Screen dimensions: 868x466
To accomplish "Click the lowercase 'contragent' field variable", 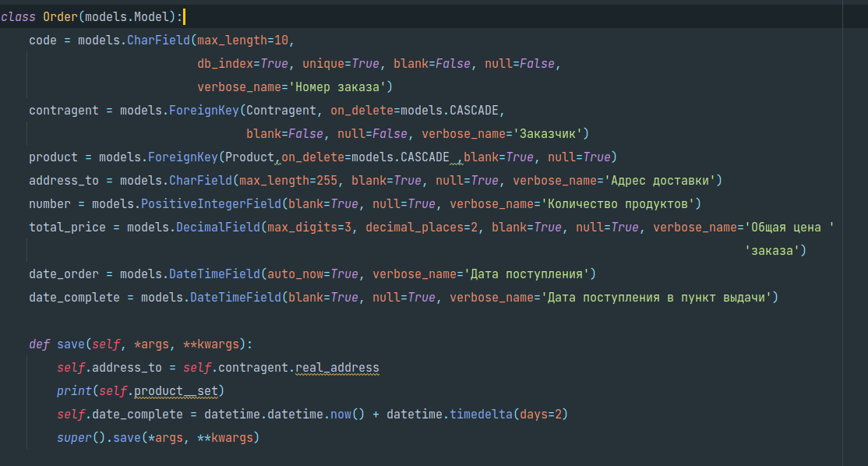I will point(64,110).
